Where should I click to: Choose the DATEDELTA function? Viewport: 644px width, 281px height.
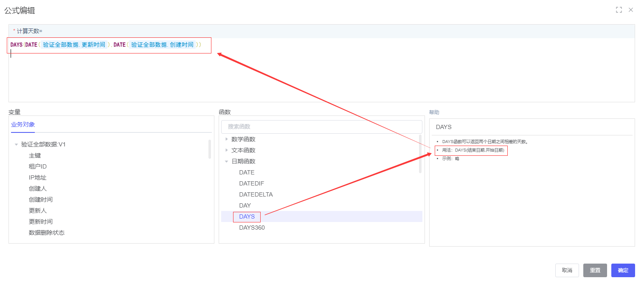(256, 194)
